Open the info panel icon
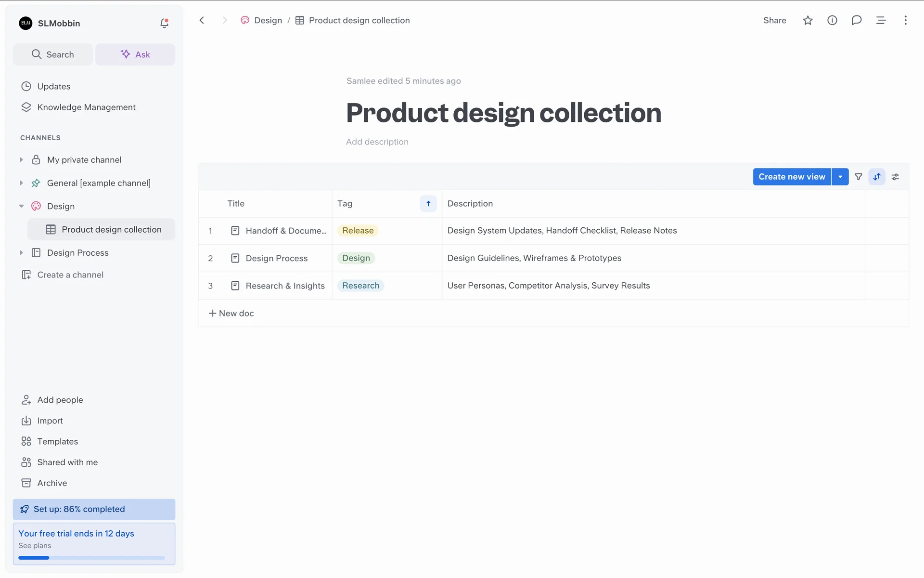 point(832,20)
